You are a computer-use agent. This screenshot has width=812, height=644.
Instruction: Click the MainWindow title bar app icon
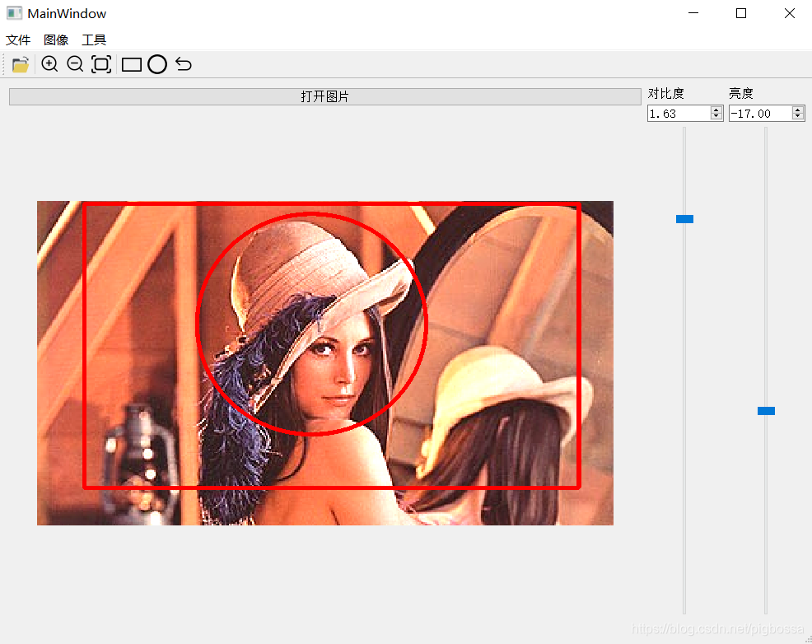[x=14, y=13]
